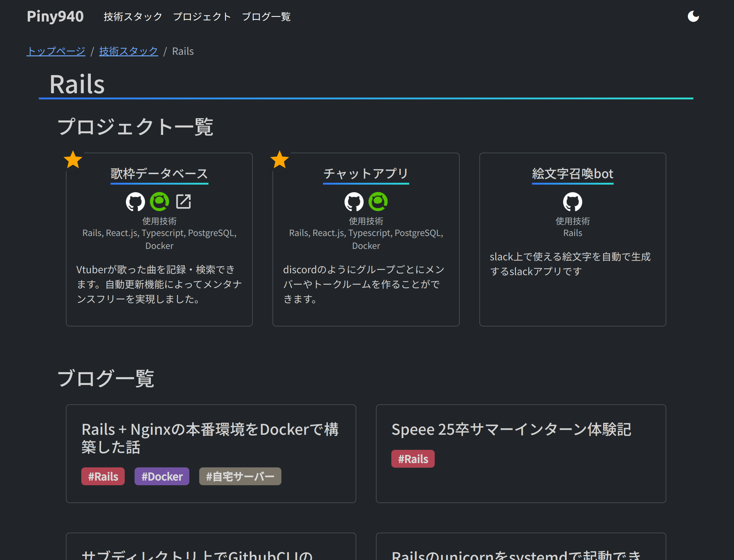The height and width of the screenshot is (560, 734).
Task: Open the 絵文字召喚bot project title
Action: [x=573, y=174]
